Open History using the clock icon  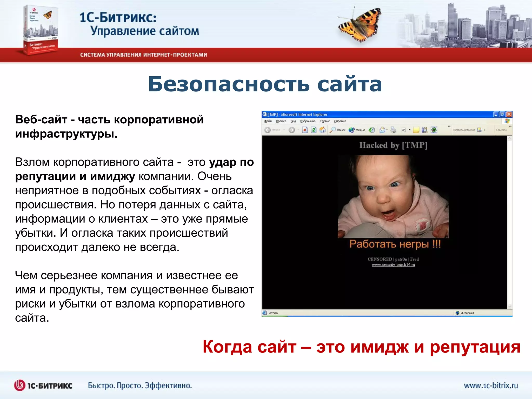tap(372, 130)
